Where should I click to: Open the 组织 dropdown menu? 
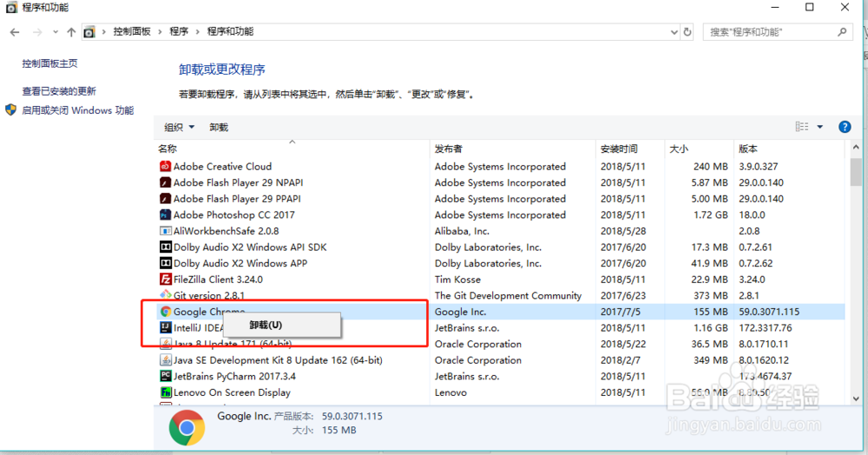(180, 128)
